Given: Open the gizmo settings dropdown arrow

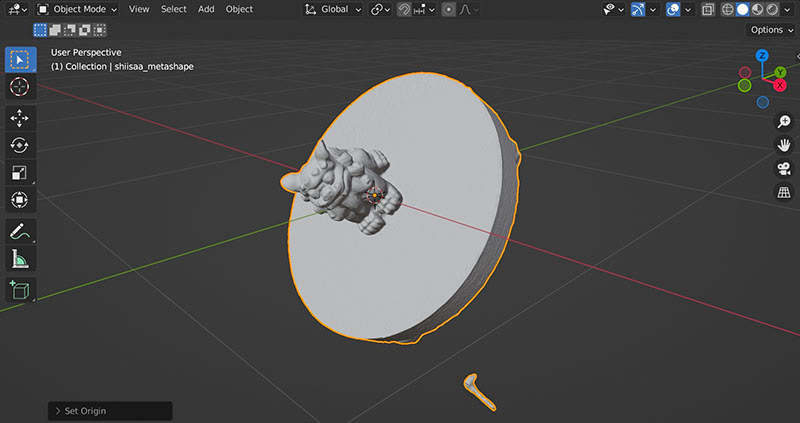Looking at the screenshot, I should 653,9.
